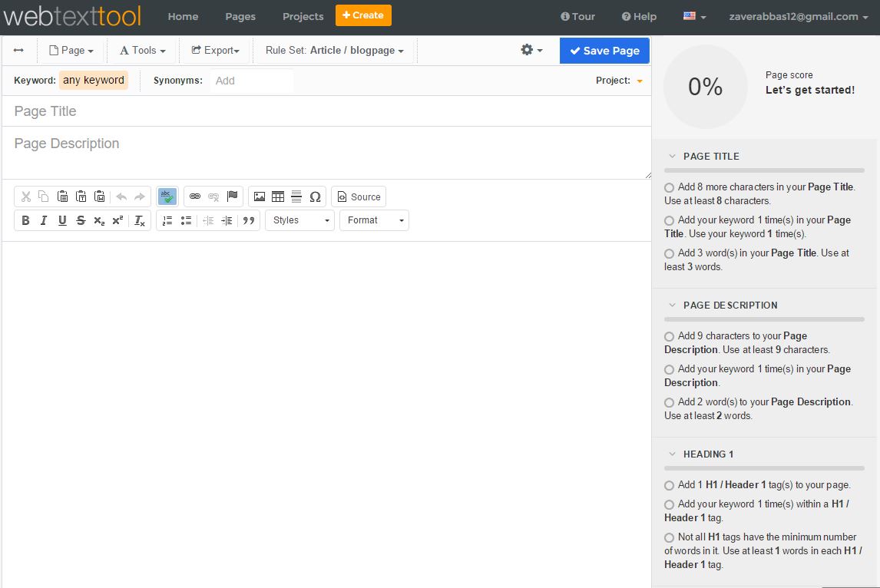The width and height of the screenshot is (880, 588).
Task: Mark the Add 8 characters rule complete
Action: click(x=669, y=187)
